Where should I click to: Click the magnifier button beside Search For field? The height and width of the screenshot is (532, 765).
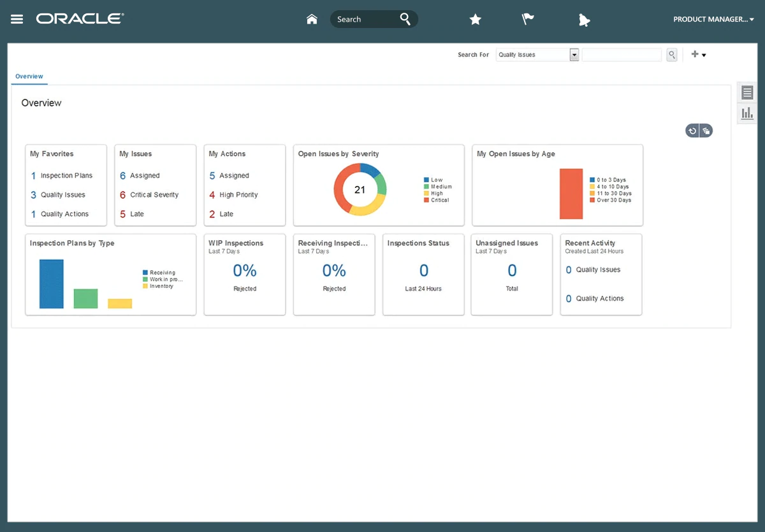[x=671, y=55]
